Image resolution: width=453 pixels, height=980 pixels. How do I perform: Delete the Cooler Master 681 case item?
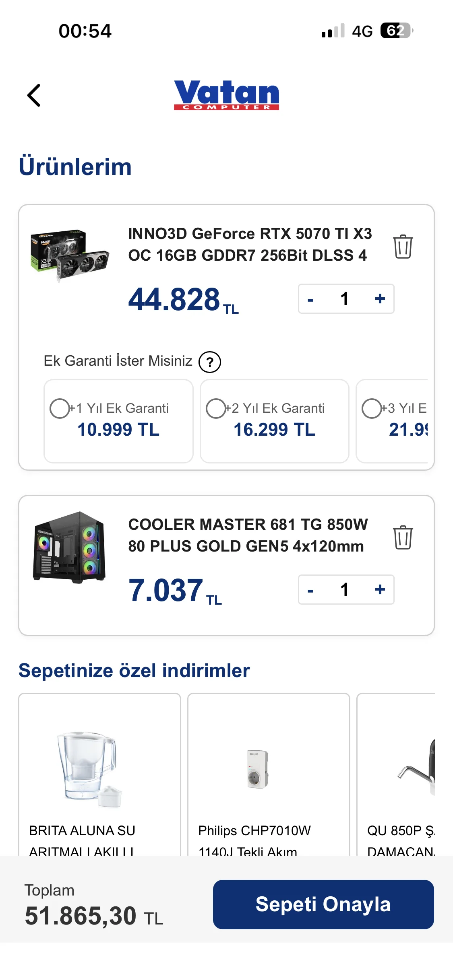click(403, 537)
